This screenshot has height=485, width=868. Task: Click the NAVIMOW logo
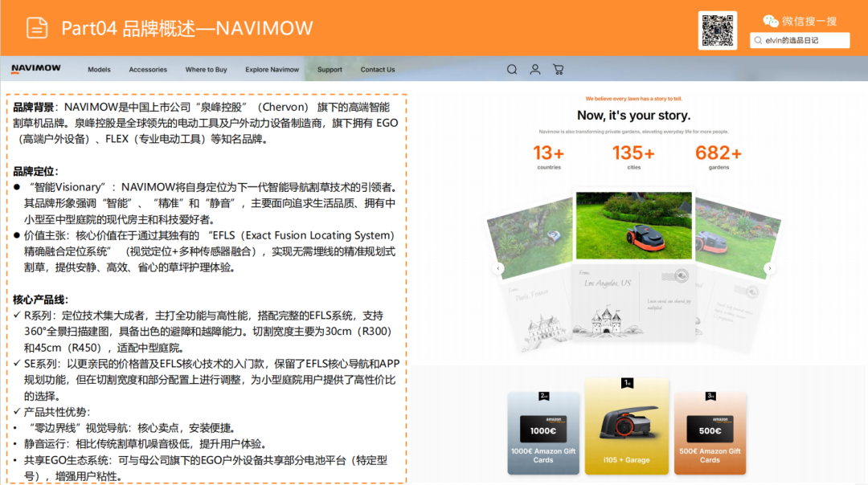pos(35,69)
